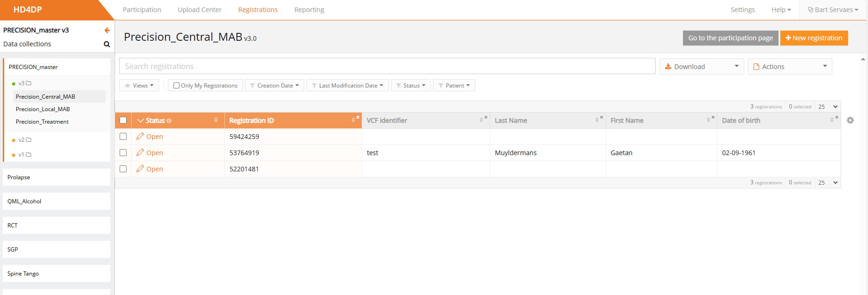Toggle the select-all registrations checkbox
The image size is (868, 295).
tap(123, 120)
